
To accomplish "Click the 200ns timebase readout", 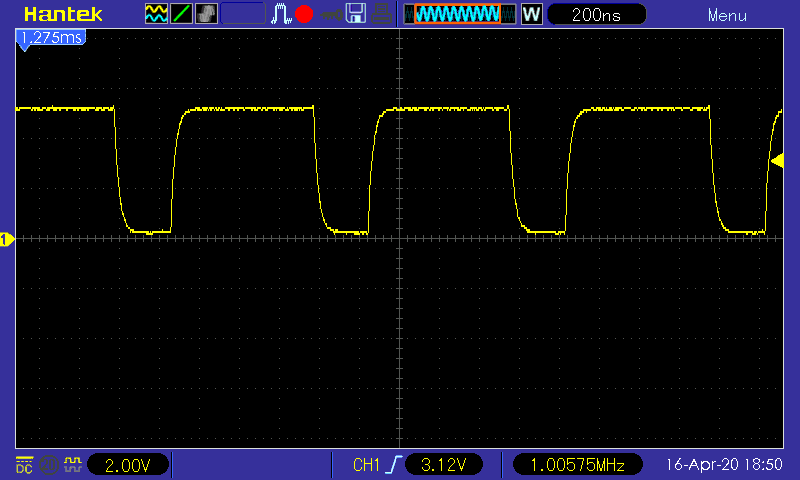I will click(x=596, y=14).
